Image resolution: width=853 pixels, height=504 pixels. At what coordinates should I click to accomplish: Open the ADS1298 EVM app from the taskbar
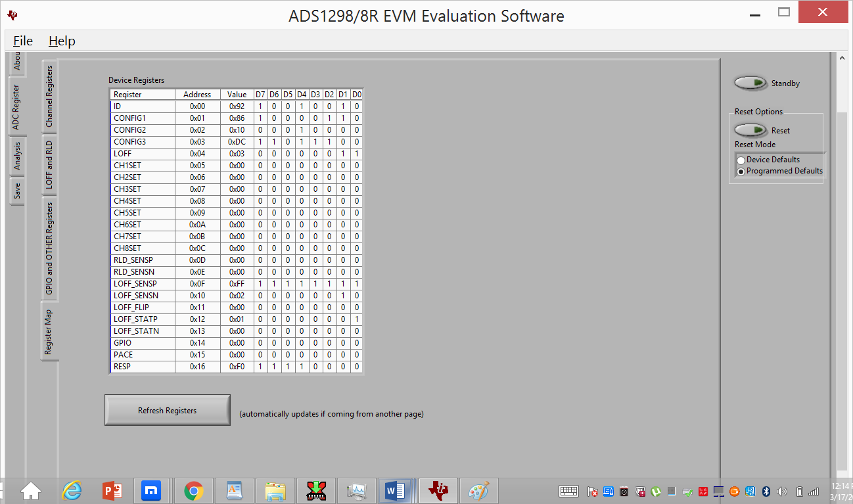(438, 490)
